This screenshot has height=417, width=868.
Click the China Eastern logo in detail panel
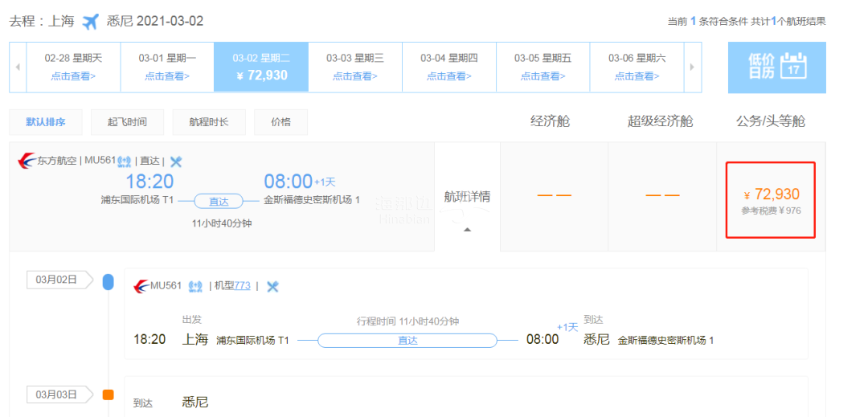click(141, 286)
